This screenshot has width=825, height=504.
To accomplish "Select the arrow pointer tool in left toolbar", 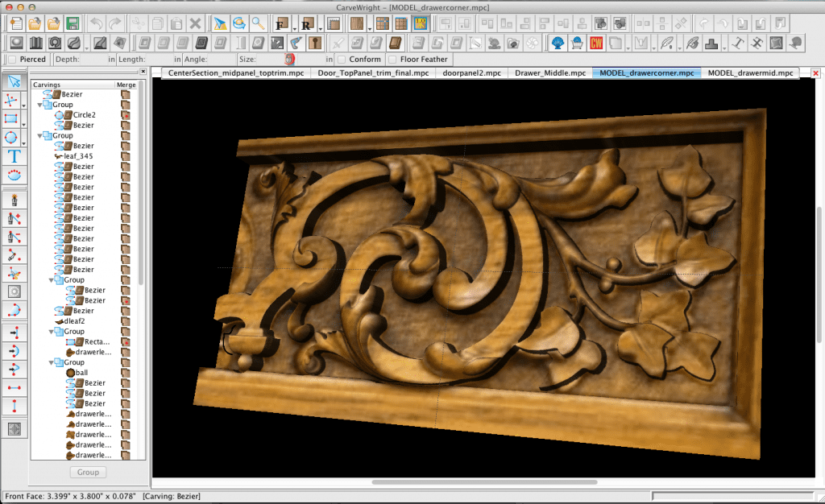I will pyautogui.click(x=14, y=81).
